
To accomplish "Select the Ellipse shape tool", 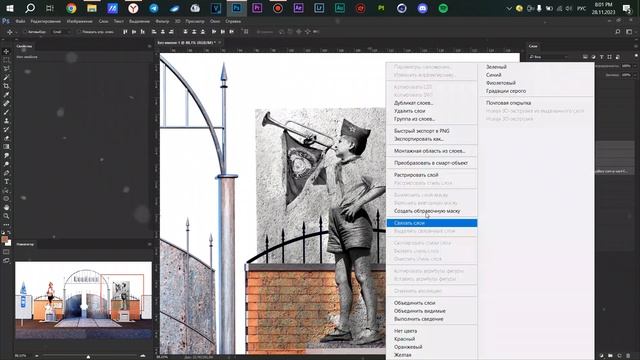I will [x=6, y=199].
